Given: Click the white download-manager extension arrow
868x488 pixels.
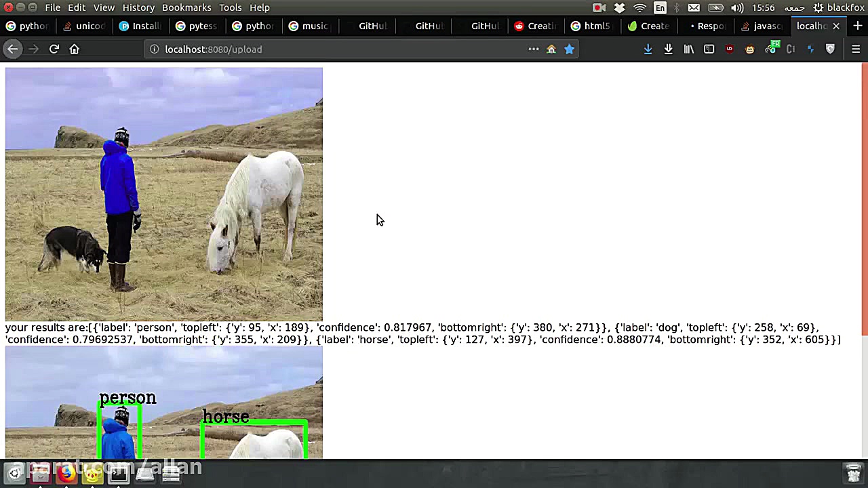Looking at the screenshot, I should (x=668, y=49).
